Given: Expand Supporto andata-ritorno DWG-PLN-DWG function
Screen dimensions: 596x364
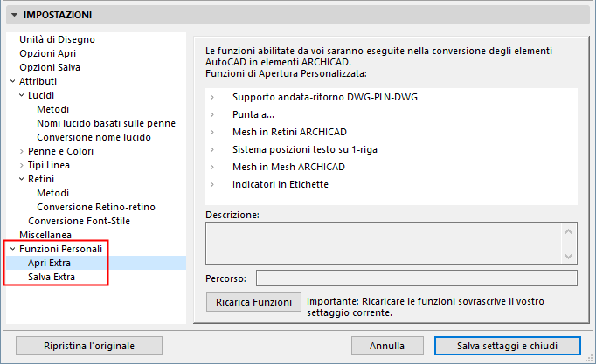Looking at the screenshot, I should pos(212,96).
